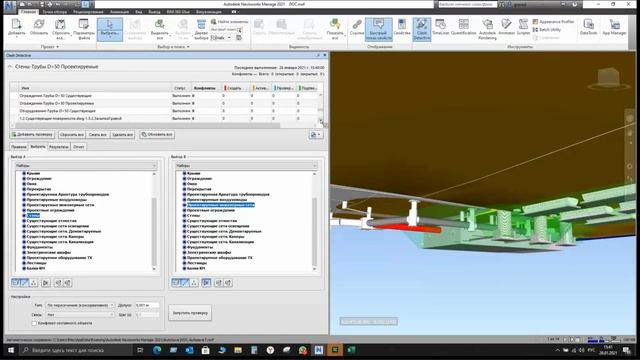Expand the Проект ribbon panel
This screenshot has height=360, width=640.
[50, 47]
